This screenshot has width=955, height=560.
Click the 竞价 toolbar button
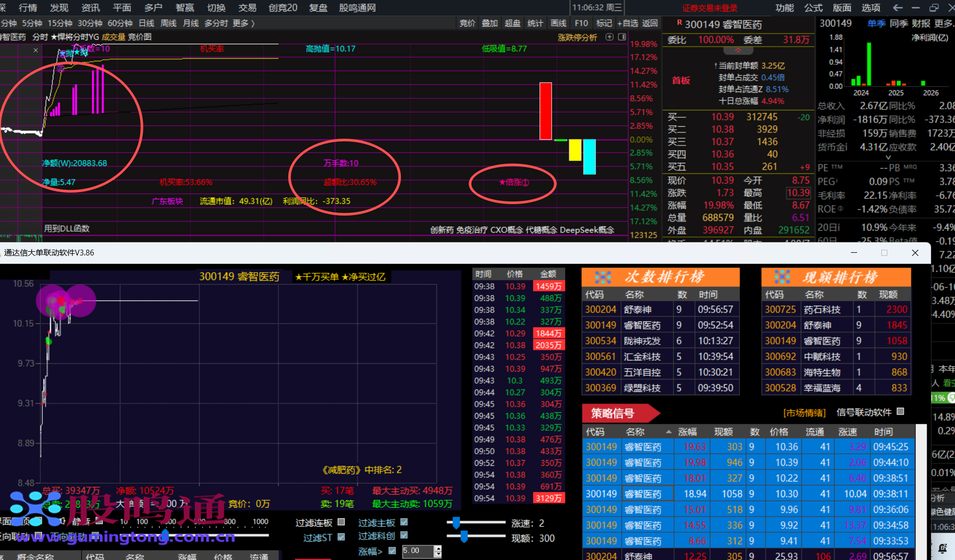tap(467, 23)
